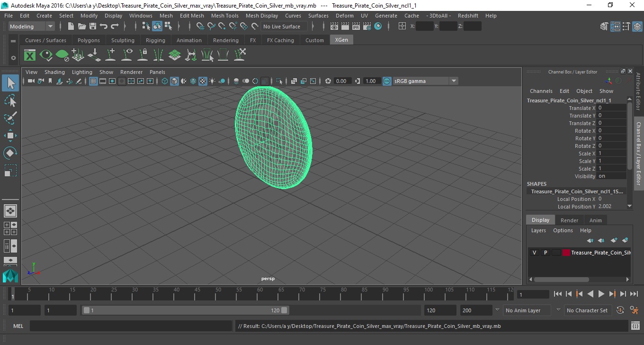Open render settings clapperboard gear icon

point(367,27)
